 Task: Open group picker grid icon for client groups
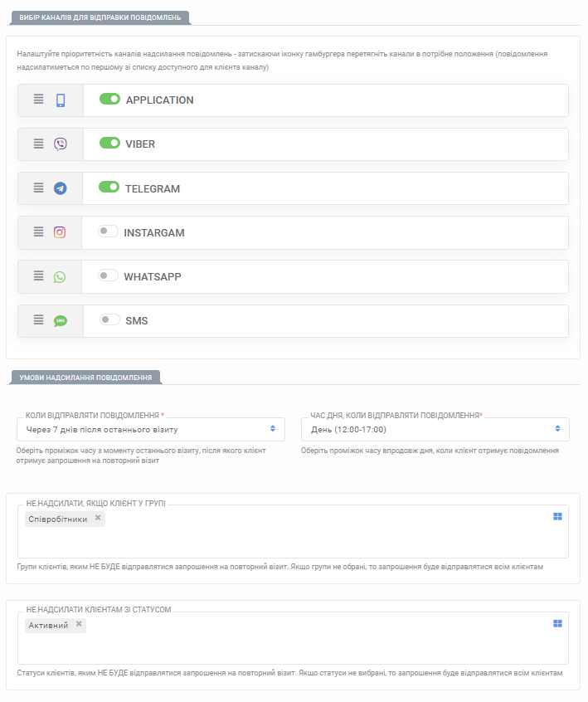pyautogui.click(x=557, y=517)
